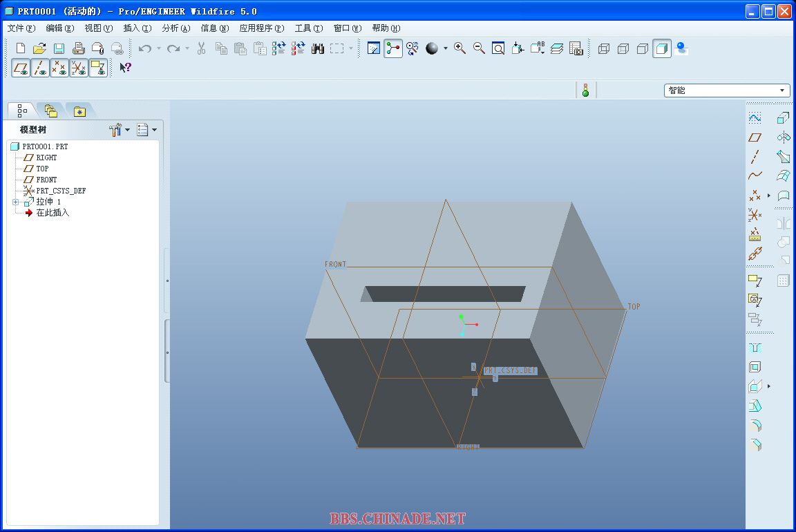Click the Zoom In magnifier icon
The image size is (796, 532).
pyautogui.click(x=459, y=48)
